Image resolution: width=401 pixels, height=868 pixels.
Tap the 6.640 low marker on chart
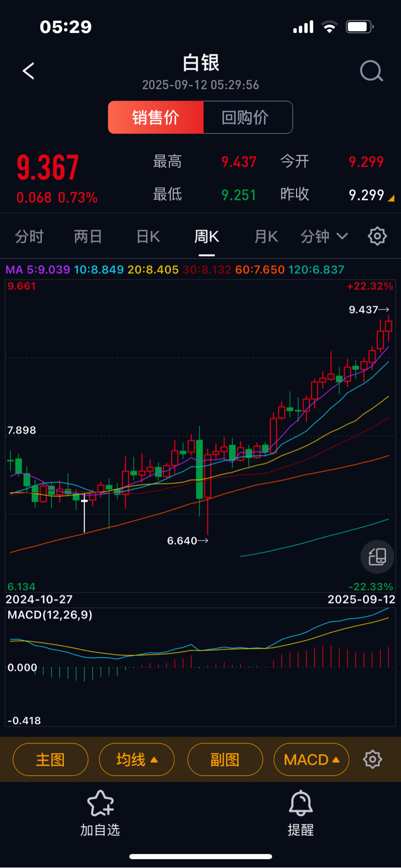click(x=187, y=541)
